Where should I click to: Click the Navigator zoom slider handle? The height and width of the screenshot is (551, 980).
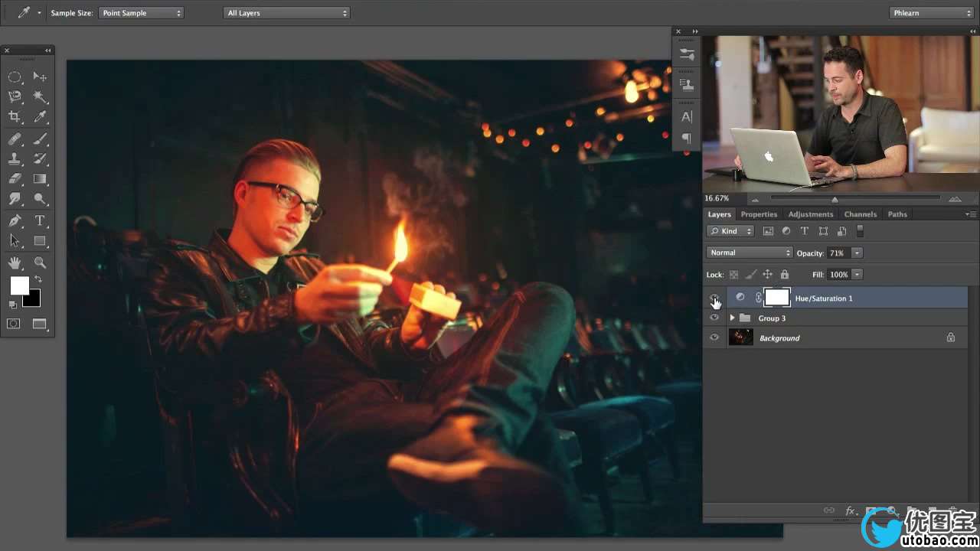click(835, 200)
